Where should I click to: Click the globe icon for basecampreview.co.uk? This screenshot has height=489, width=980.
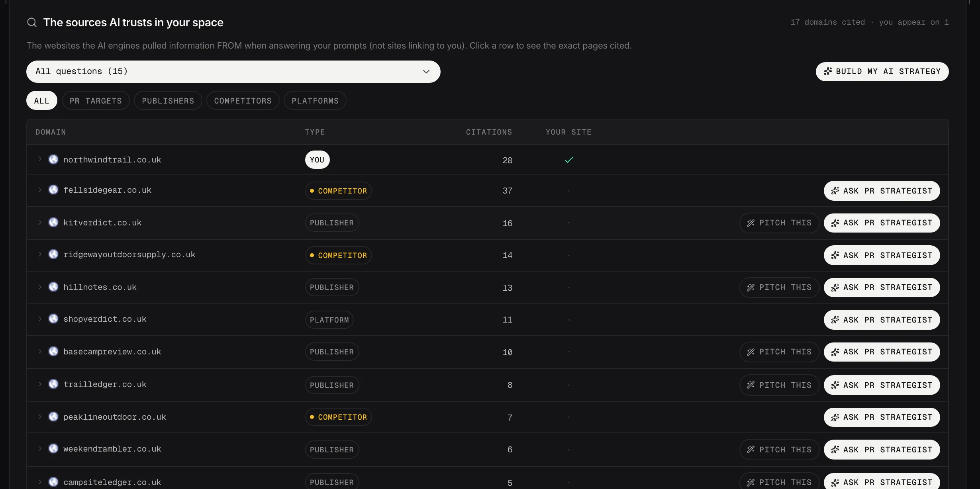click(x=53, y=352)
